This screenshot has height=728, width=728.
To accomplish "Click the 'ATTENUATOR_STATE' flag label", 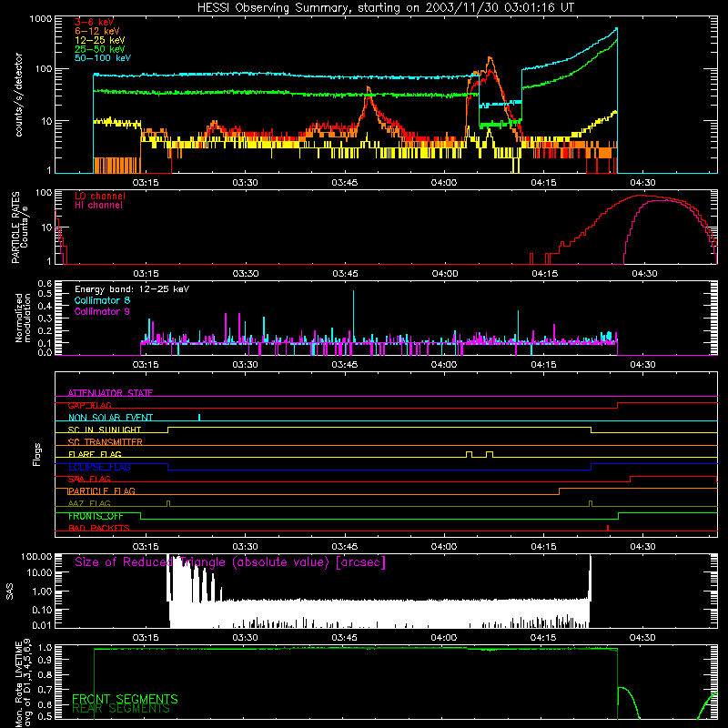I will click(110, 393).
